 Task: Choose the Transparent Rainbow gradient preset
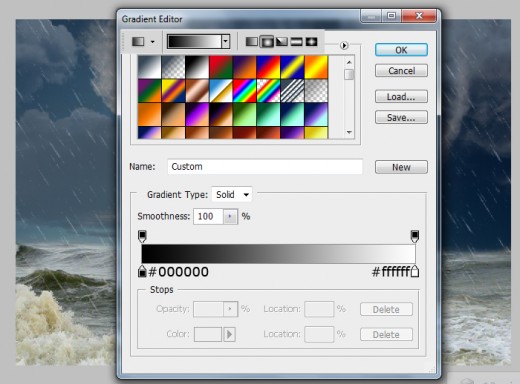click(269, 91)
